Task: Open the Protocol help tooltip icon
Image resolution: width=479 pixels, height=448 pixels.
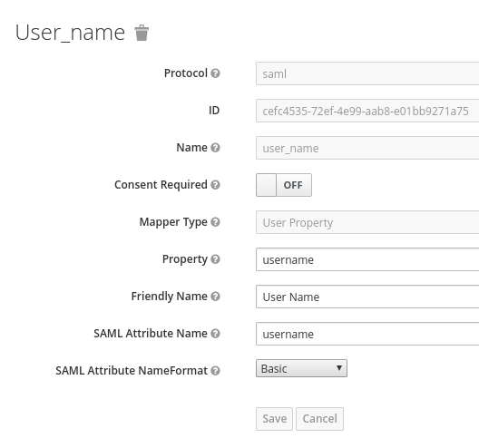Action: coord(215,73)
